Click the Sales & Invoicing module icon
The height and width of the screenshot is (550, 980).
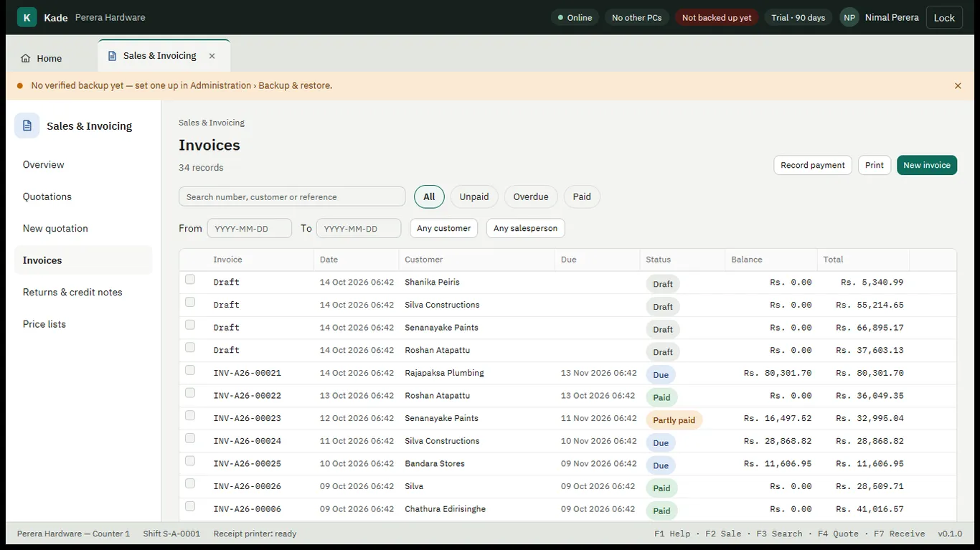point(27,125)
